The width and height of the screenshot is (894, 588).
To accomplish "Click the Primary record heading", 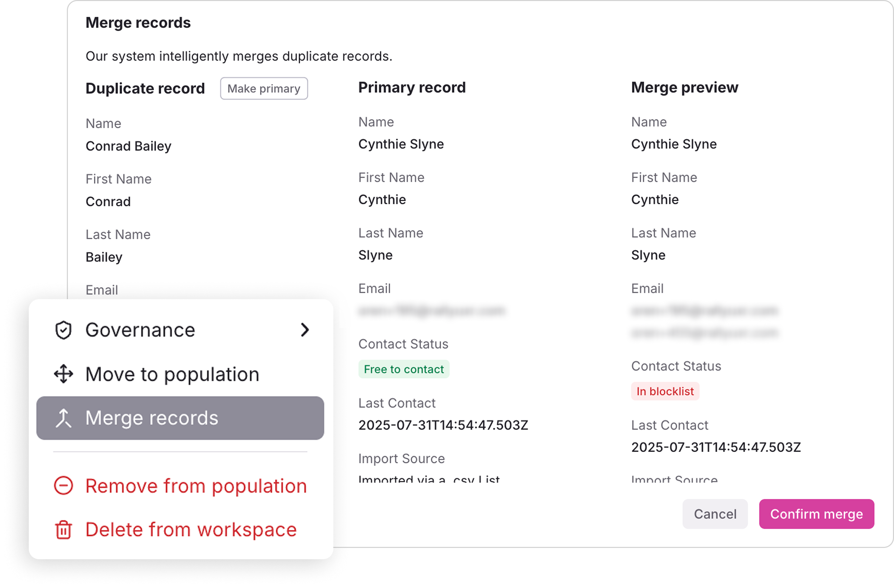I will [x=412, y=87].
